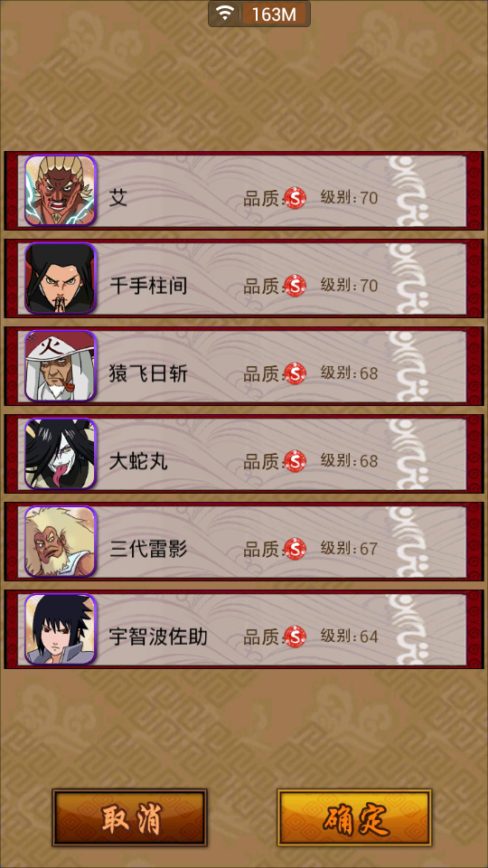This screenshot has width=488, height=868.
Task: Tap the S quality badge on 大蛇丸's row
Action: 296,461
